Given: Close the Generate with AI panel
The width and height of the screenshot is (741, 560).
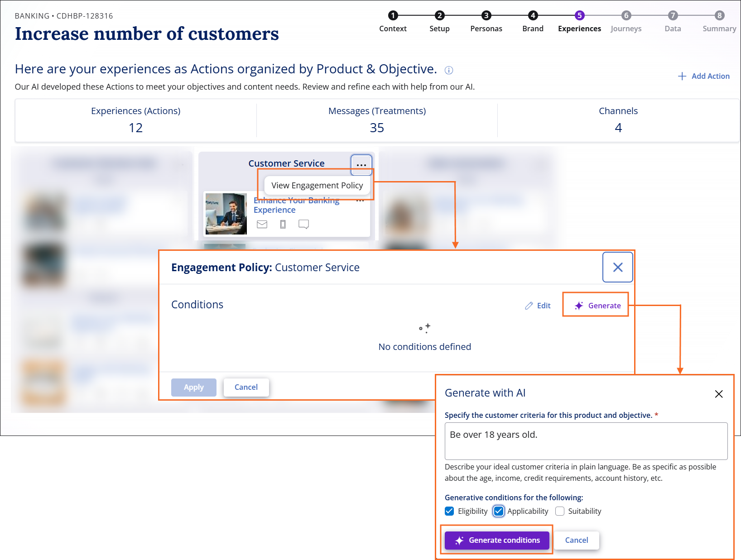Looking at the screenshot, I should 718,394.
